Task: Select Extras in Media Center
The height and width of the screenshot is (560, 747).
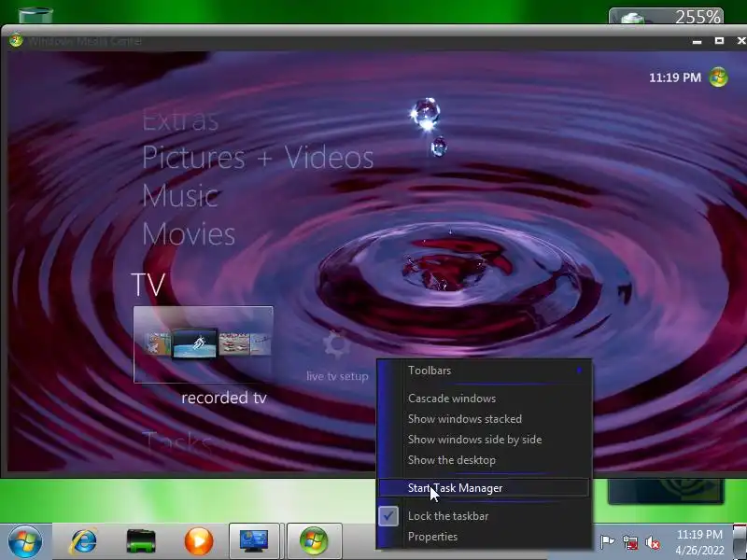Action: pyautogui.click(x=180, y=120)
